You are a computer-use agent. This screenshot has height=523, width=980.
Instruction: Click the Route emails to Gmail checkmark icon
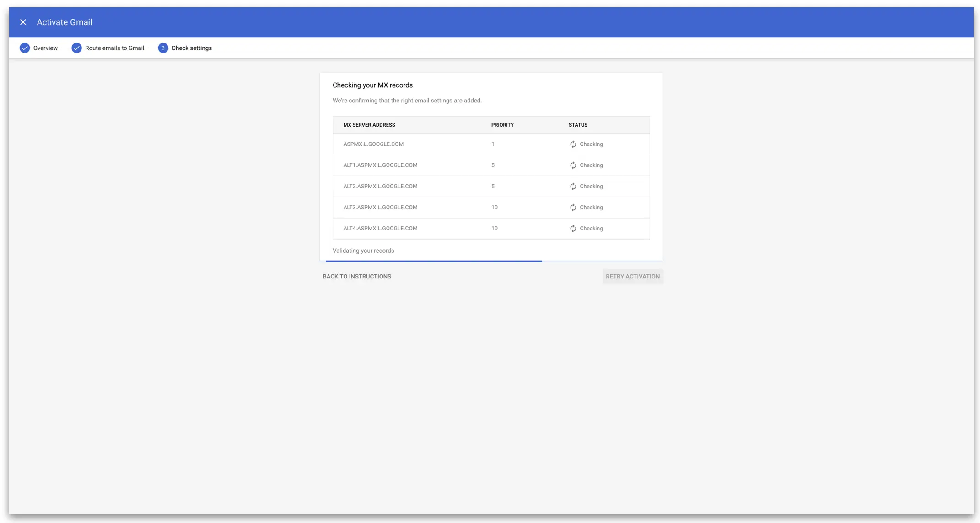coord(76,48)
